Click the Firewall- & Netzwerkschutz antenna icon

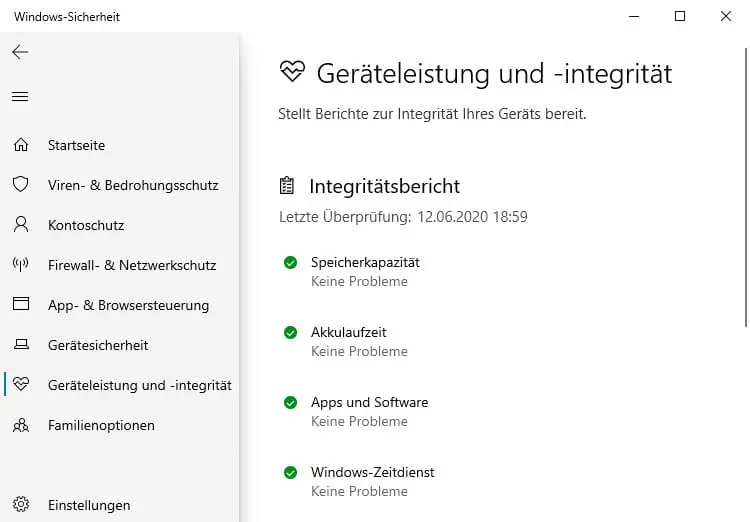(20, 265)
